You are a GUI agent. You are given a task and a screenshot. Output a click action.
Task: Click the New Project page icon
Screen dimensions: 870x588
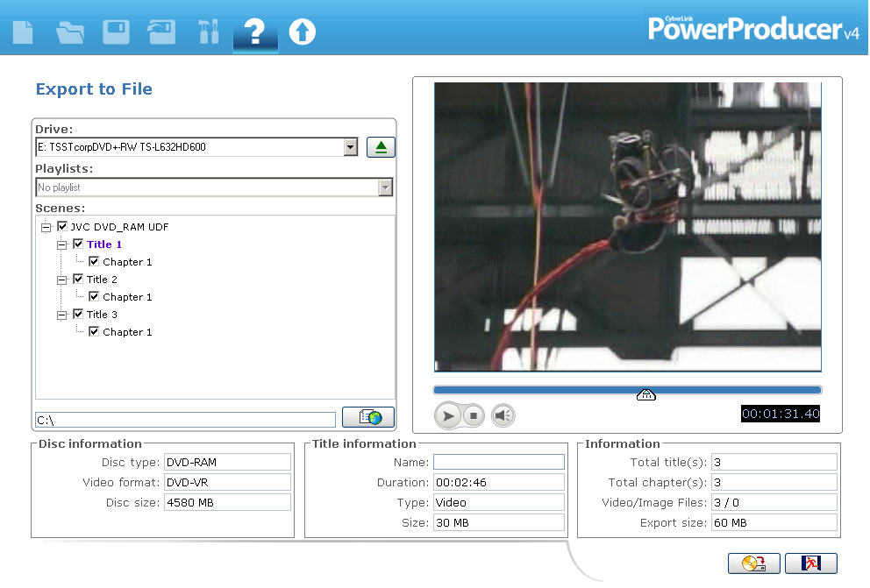tap(23, 32)
